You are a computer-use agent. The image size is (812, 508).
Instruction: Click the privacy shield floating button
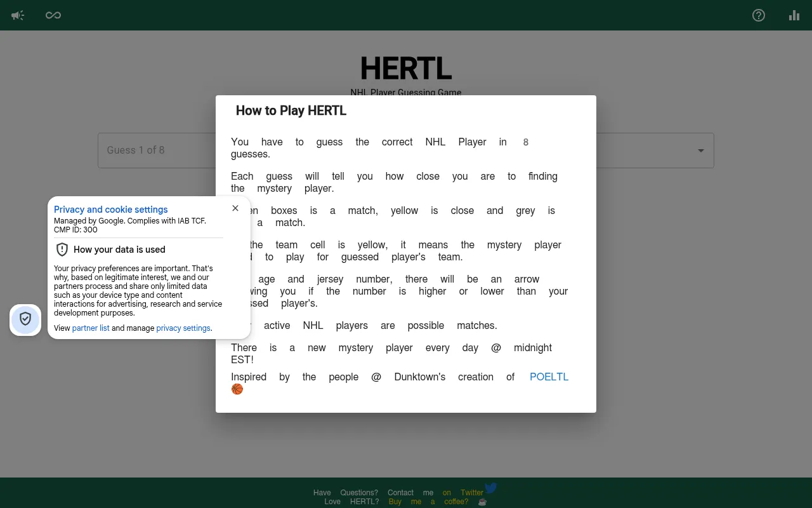25,319
